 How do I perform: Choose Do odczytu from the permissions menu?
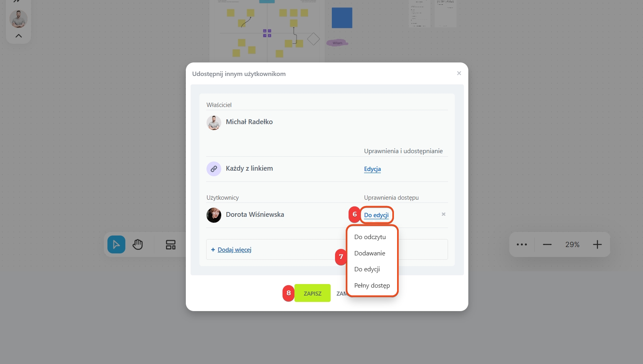point(370,237)
